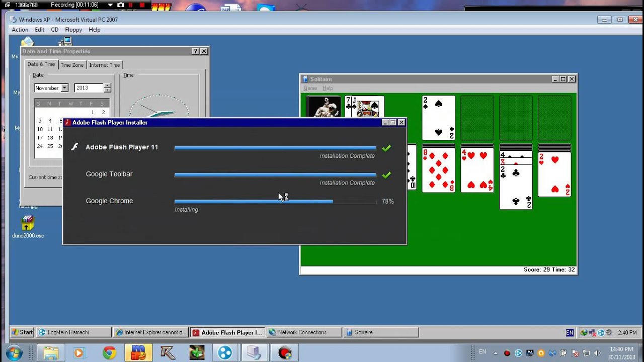Click the host volume speaker tray icon
Screen dimensions: 644x362
coord(597,353)
